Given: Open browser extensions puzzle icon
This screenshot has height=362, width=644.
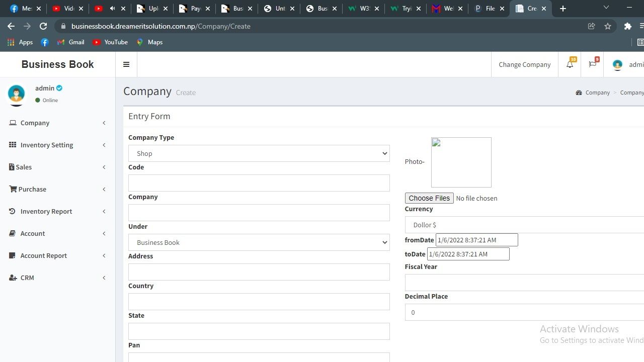Looking at the screenshot, I should pos(627,26).
